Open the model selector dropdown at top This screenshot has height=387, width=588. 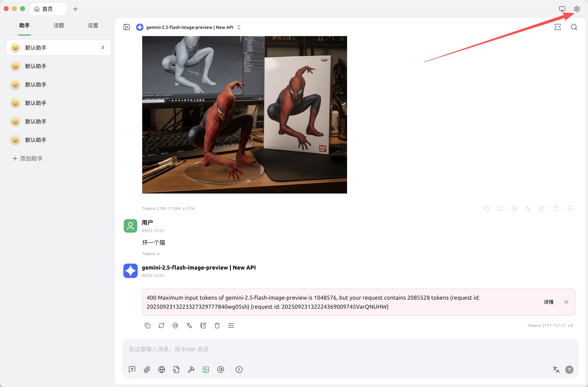[190, 27]
